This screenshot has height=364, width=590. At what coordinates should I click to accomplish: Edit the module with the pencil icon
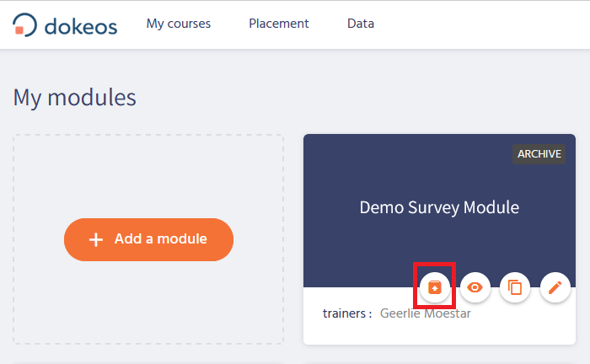point(555,287)
